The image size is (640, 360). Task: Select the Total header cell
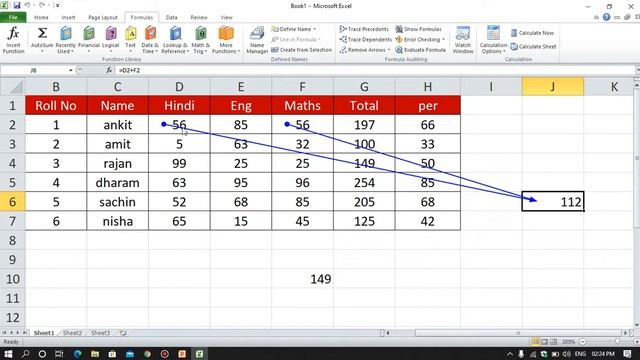point(364,106)
